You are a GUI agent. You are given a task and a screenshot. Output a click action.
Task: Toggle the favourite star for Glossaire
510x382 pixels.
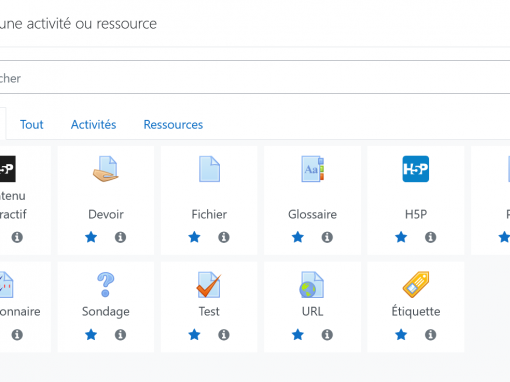[x=298, y=237]
